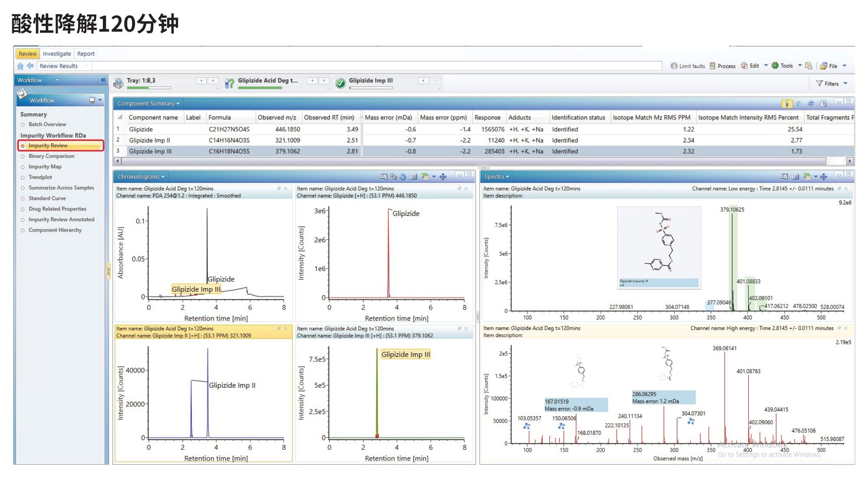Click the copy icon next to Tools
This screenshot has width=868, height=481.
[x=808, y=66]
